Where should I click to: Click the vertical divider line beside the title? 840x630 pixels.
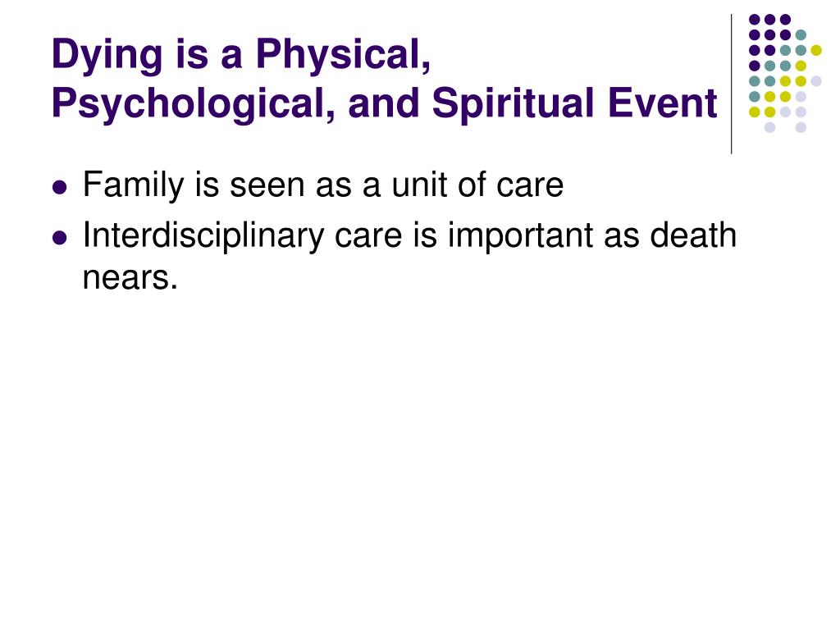pyautogui.click(x=731, y=84)
